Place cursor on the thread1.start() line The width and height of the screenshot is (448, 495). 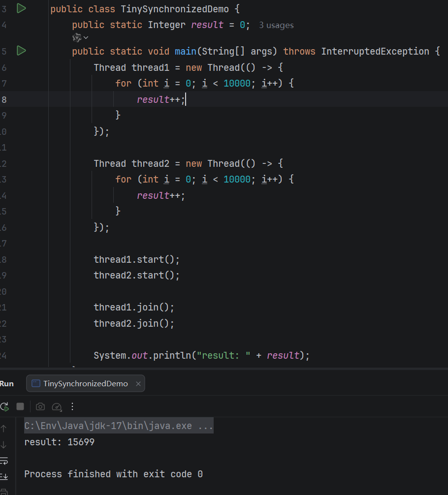tap(137, 259)
